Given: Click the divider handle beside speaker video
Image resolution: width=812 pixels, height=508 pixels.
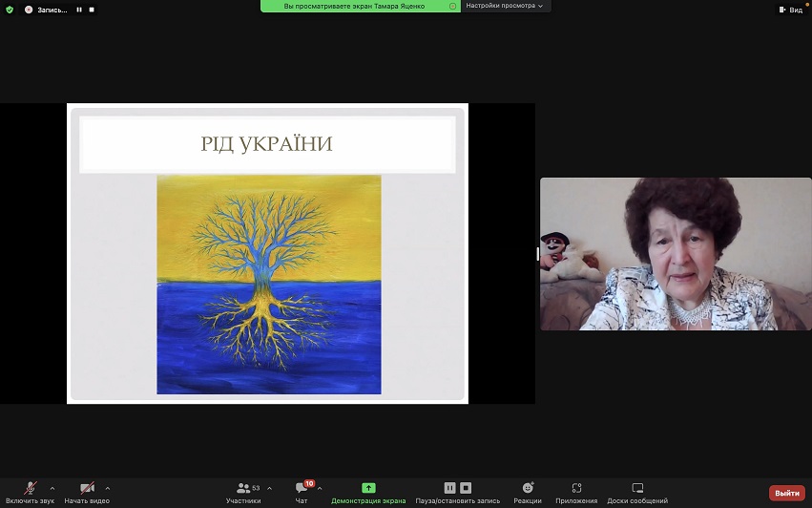Looking at the screenshot, I should [x=537, y=253].
